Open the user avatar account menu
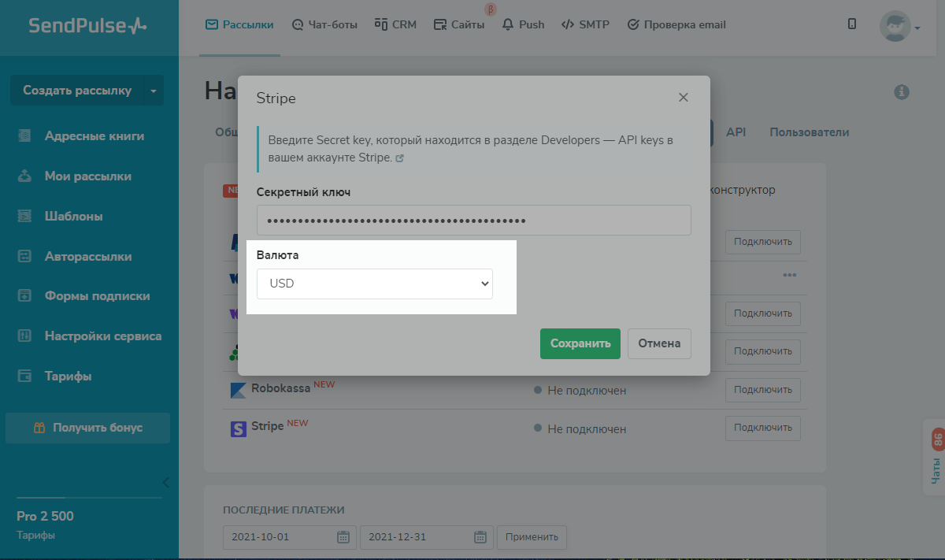The height and width of the screenshot is (560, 945). pyautogui.click(x=899, y=26)
